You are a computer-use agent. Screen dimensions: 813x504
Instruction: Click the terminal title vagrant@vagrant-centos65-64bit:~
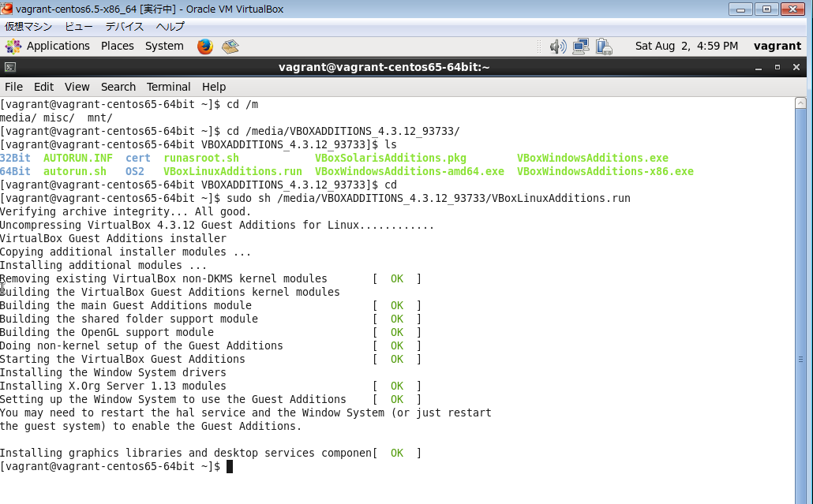pos(384,67)
